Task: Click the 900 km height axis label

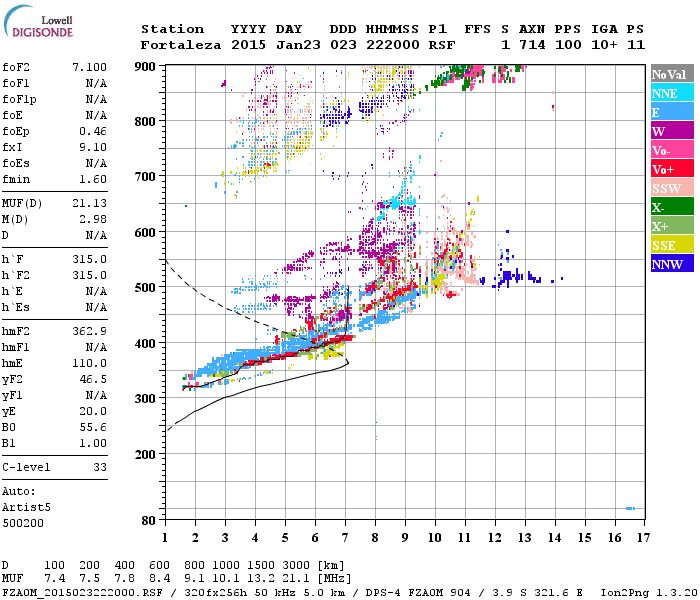Action: [x=145, y=67]
